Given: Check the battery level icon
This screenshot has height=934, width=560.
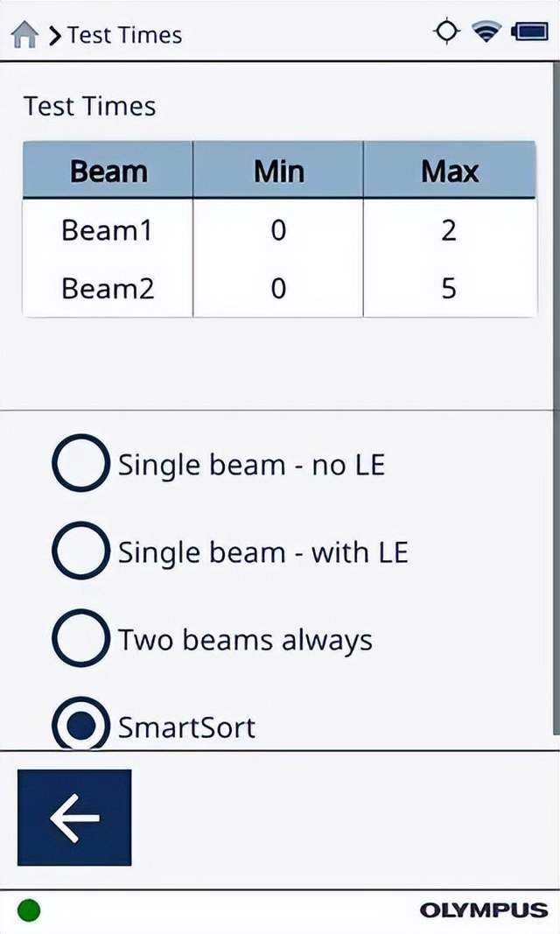Looking at the screenshot, I should [x=528, y=32].
